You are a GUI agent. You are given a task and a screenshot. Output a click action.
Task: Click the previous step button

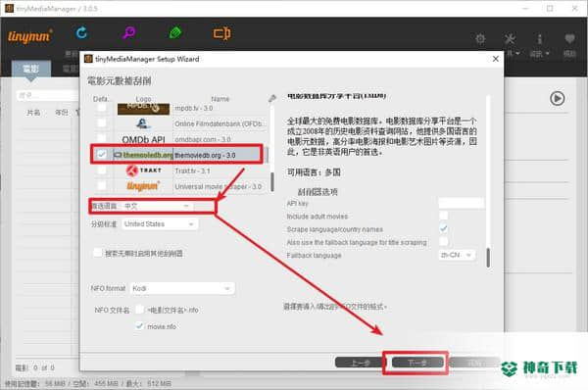pos(360,363)
